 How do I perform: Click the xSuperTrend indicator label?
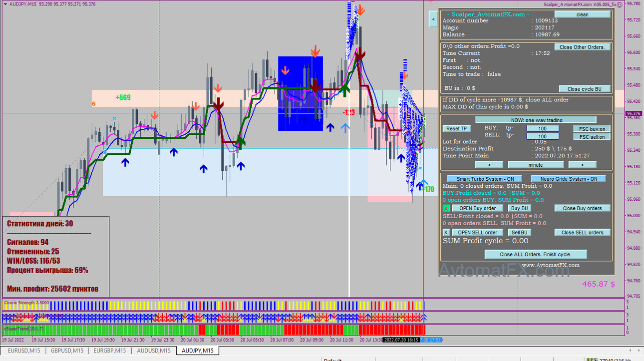[x=24, y=328]
